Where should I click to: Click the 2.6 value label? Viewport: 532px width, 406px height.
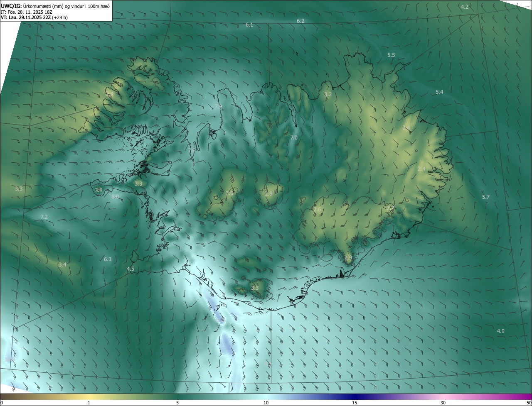[x=317, y=210]
